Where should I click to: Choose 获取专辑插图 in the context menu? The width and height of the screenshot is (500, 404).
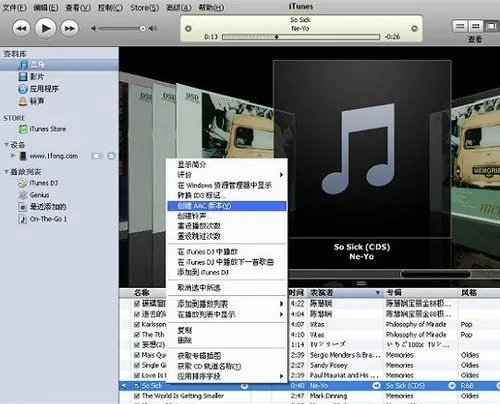tap(227, 356)
